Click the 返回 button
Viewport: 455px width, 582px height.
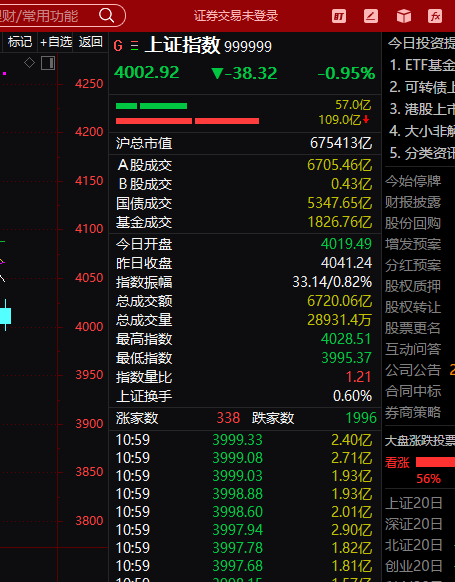tap(91, 42)
